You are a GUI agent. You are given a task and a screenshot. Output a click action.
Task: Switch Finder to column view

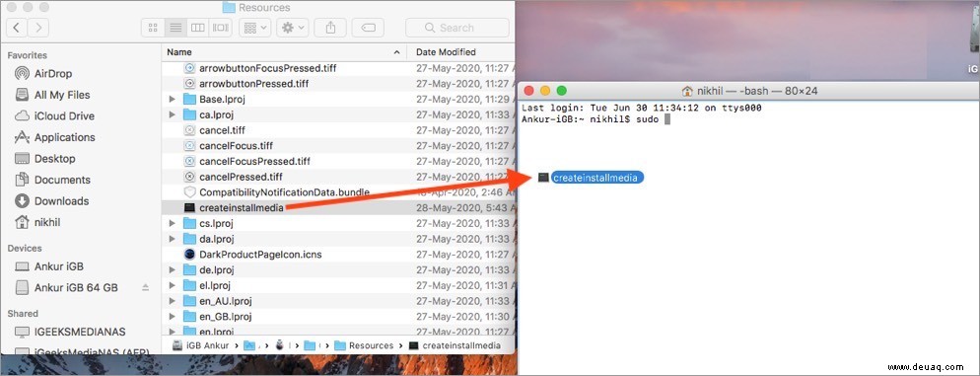(197, 28)
